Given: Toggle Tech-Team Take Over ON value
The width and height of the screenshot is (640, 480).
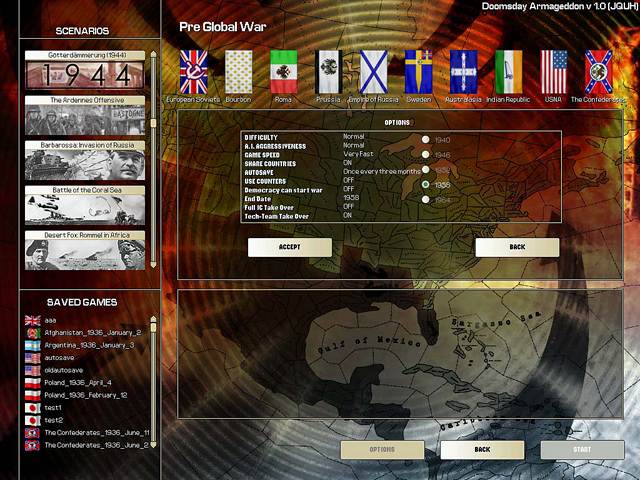Looking at the screenshot, I should tap(348, 215).
